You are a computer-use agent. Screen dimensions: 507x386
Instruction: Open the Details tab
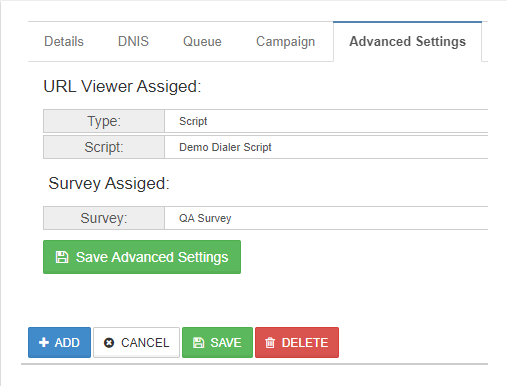tap(64, 42)
